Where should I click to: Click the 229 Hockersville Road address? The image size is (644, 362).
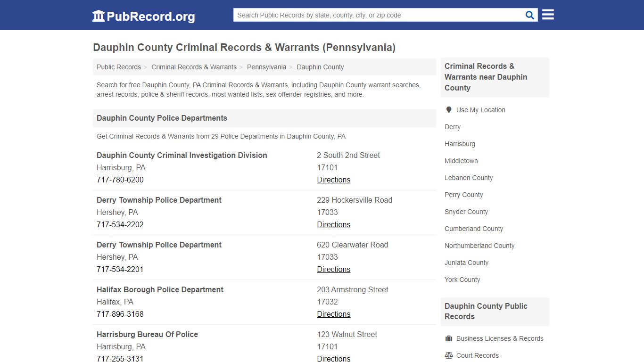click(355, 200)
